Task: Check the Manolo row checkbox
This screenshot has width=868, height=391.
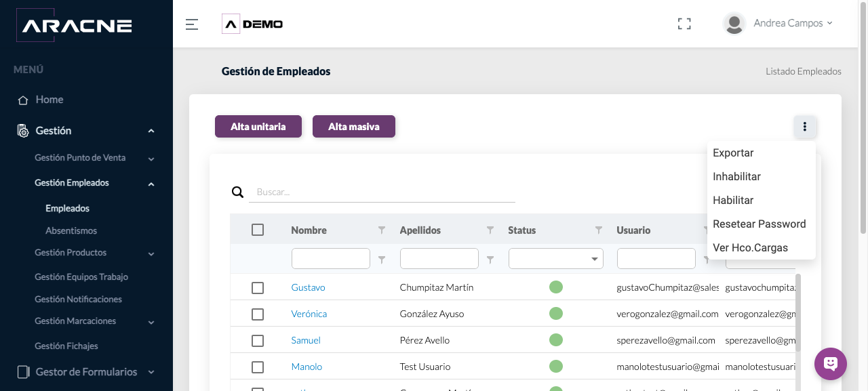Action: click(258, 367)
